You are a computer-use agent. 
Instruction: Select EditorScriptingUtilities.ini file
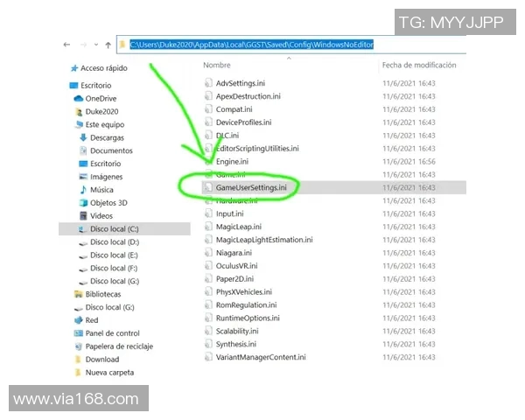click(x=257, y=149)
